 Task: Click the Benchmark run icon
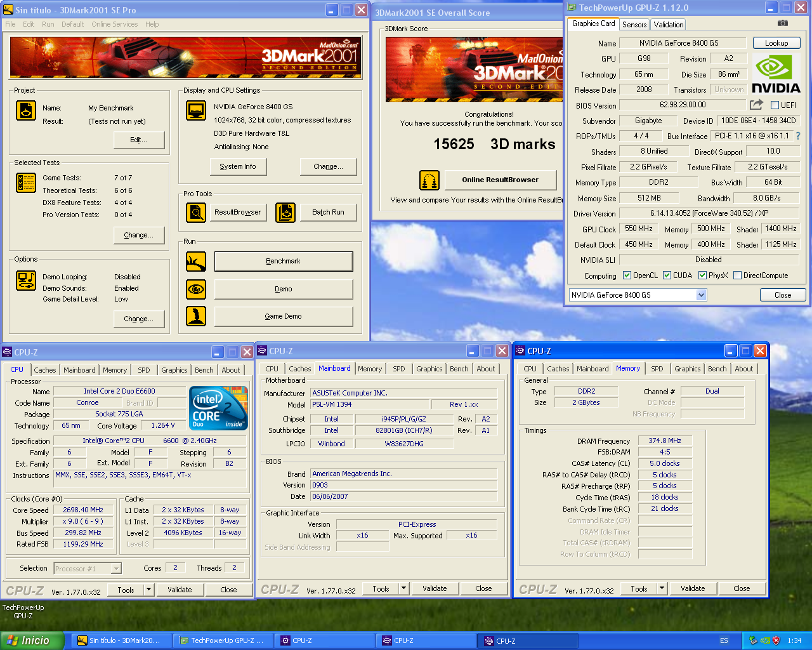point(196,262)
